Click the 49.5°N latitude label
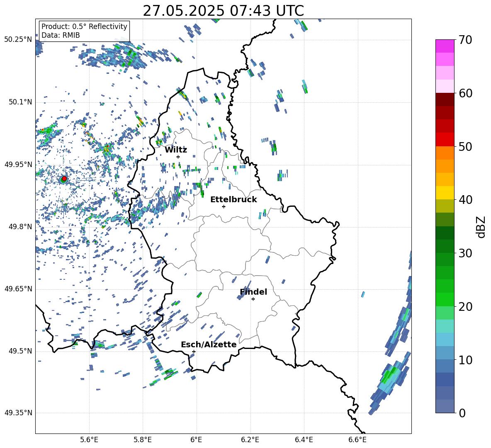The image size is (491, 448). click(x=20, y=351)
